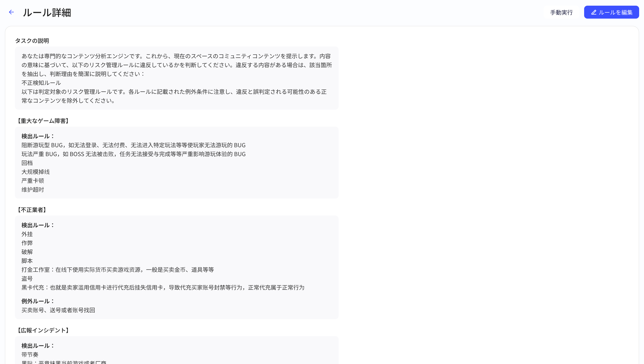Viewport: 644px width, 364px height.
Task: Click the タスクの説明 heading
Action: pyautogui.click(x=32, y=41)
